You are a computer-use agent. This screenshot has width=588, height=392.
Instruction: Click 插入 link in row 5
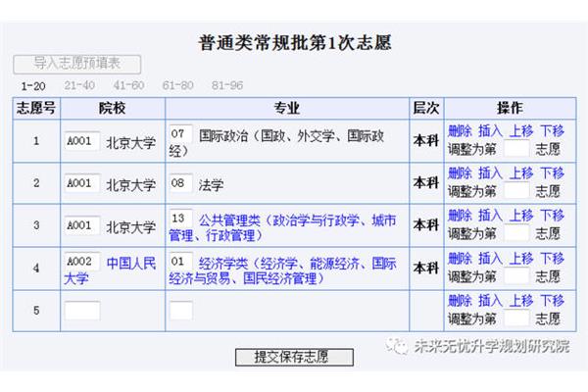(x=491, y=301)
